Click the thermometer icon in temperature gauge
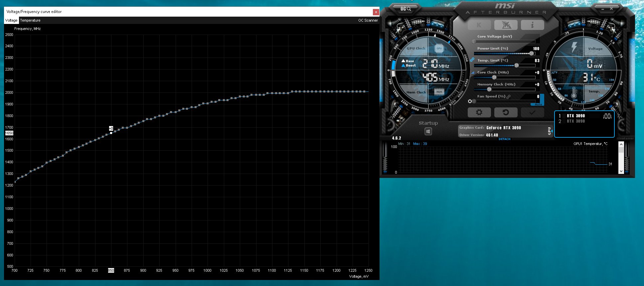The width and height of the screenshot is (644, 286). click(x=574, y=93)
